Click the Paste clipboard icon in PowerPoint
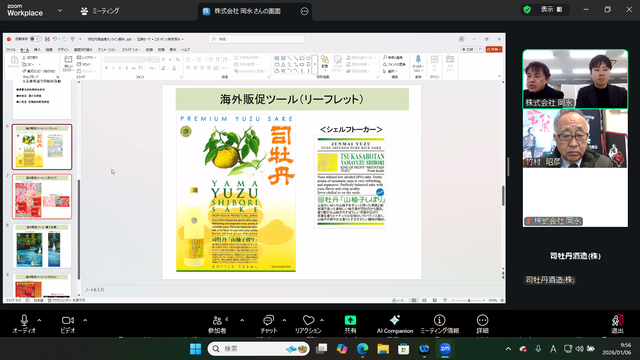Screen dimensions: 640x360 click(x=14, y=61)
